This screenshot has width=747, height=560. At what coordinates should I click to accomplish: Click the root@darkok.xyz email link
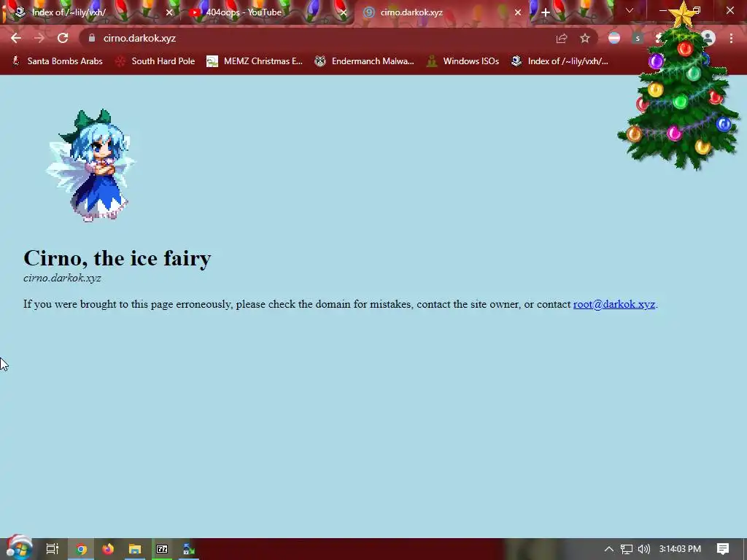(614, 304)
